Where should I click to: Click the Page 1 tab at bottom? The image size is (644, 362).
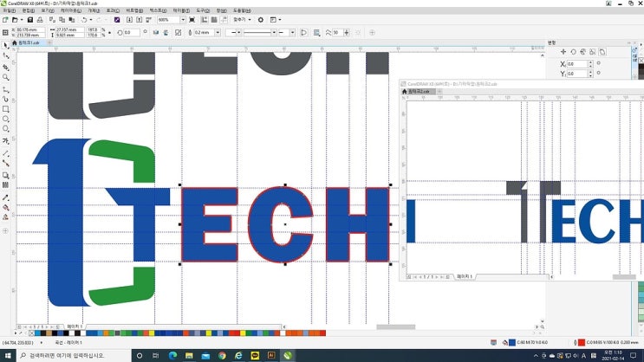pos(75,326)
